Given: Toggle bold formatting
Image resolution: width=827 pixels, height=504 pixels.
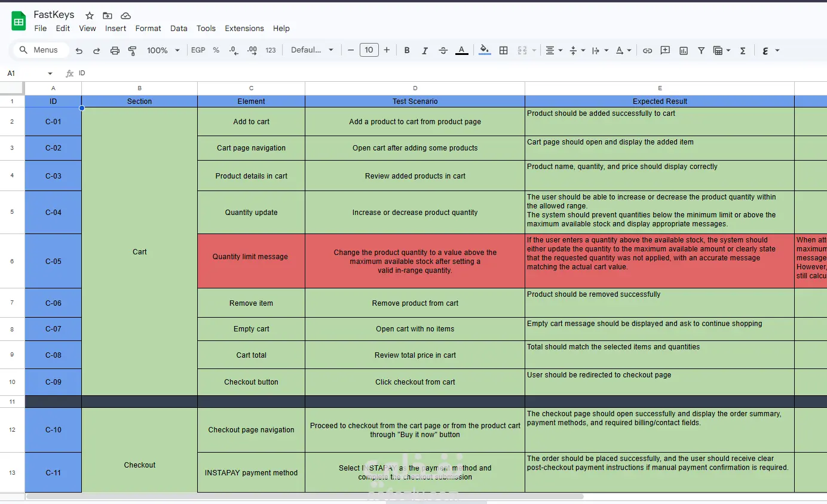Looking at the screenshot, I should (x=407, y=51).
